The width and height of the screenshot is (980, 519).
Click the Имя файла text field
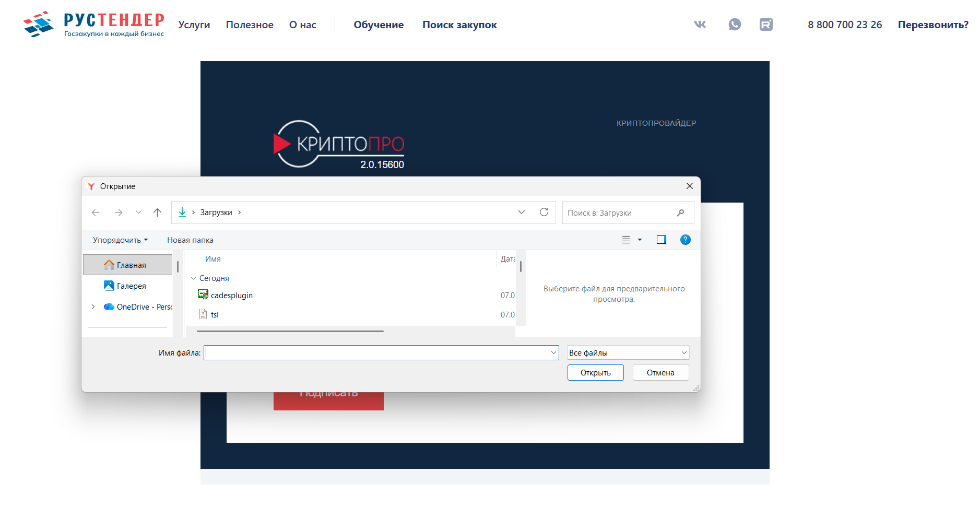(377, 353)
